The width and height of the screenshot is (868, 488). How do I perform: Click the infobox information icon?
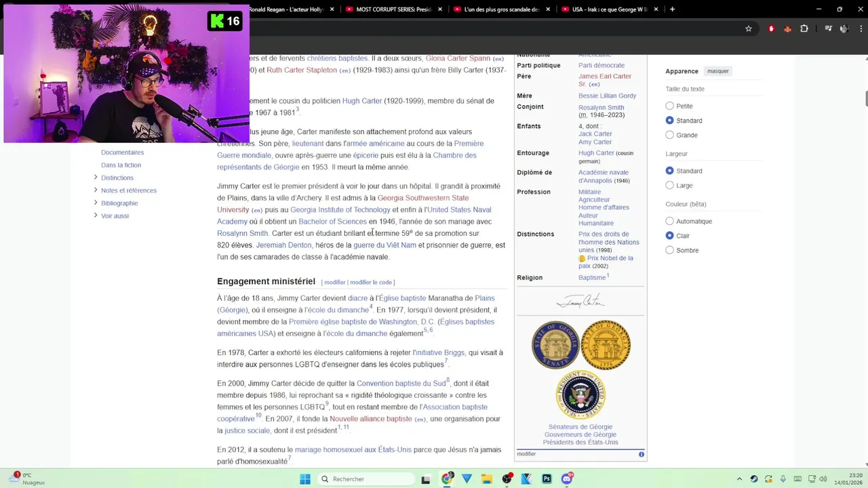(x=642, y=454)
